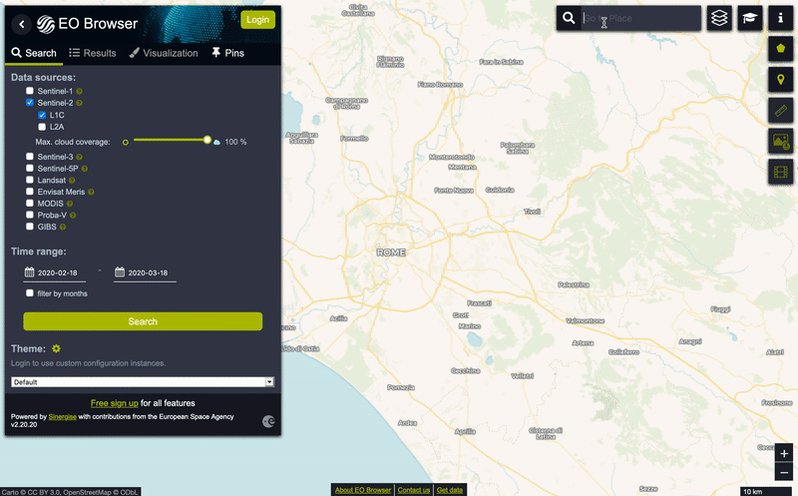Screen dimensions: 798x496
Task: Click the Sentinel-2 info icon
Action: point(79,103)
